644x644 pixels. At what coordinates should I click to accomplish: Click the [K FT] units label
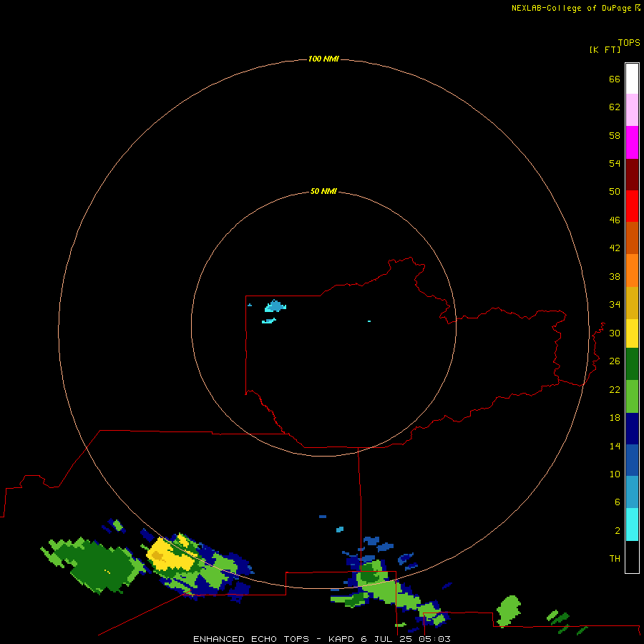pos(605,49)
